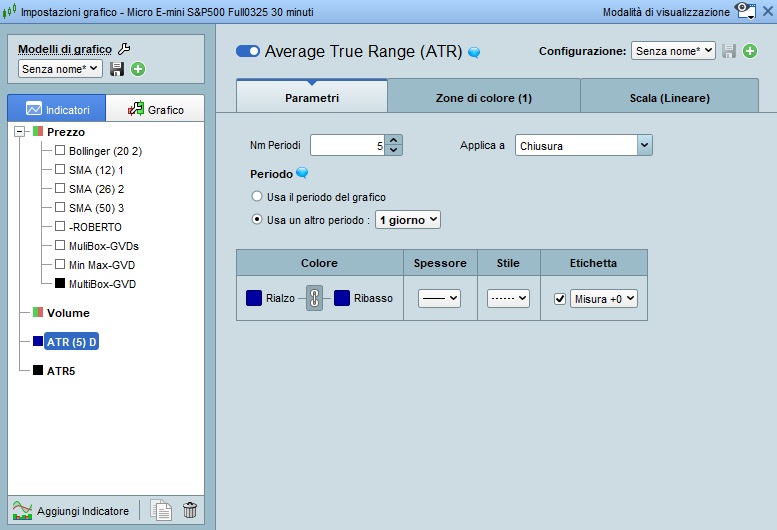Add a new chart template with green plus
Image resolution: width=777 pixels, height=530 pixels.
138,69
